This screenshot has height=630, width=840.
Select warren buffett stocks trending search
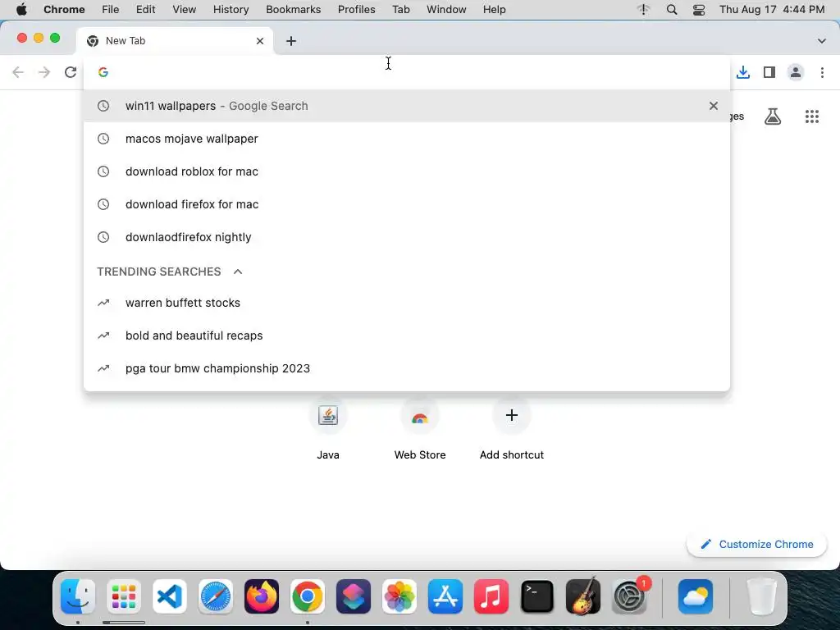click(x=407, y=303)
